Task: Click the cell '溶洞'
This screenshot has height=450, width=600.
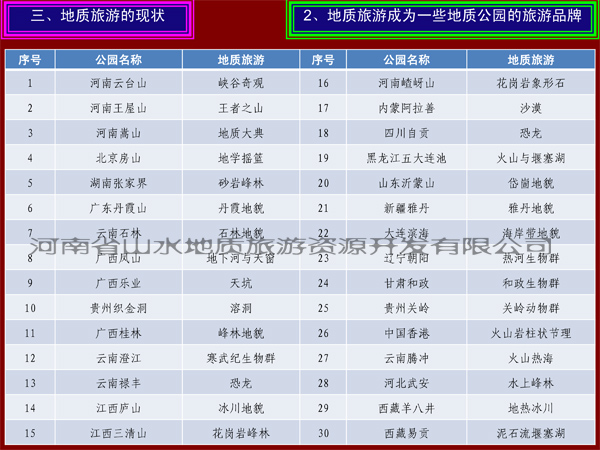Action: tap(241, 308)
